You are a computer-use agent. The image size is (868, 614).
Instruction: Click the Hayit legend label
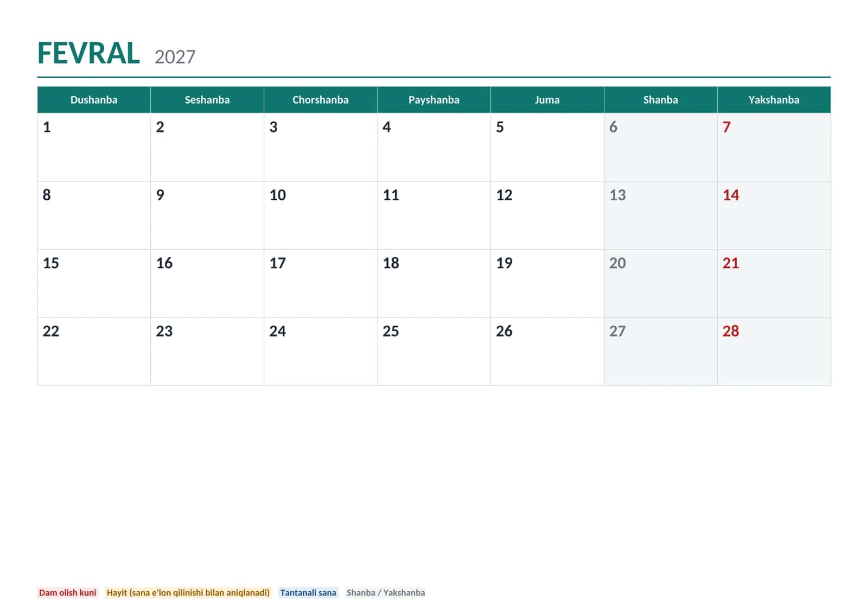click(x=188, y=593)
